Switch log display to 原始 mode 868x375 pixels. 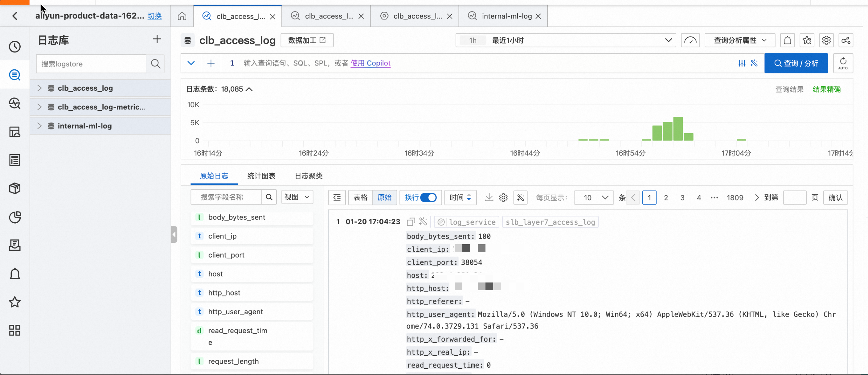(x=384, y=197)
